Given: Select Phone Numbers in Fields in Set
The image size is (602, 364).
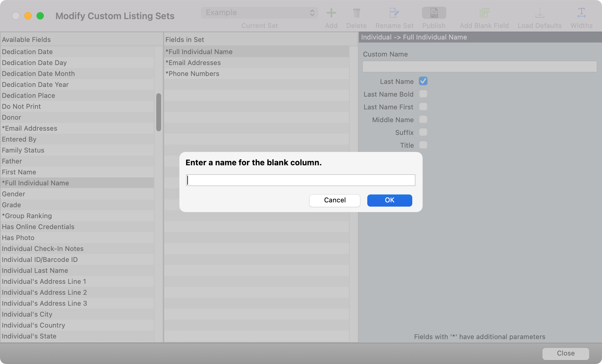Looking at the screenshot, I should click(x=192, y=74).
